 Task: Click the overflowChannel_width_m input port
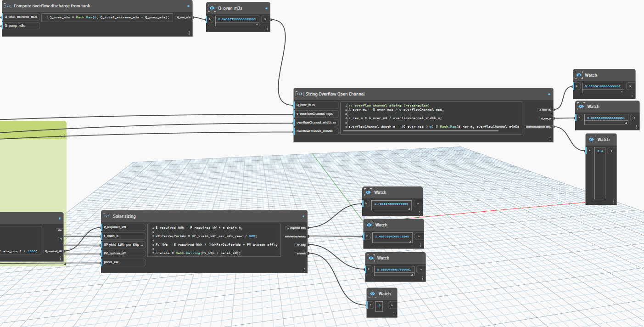coord(316,123)
